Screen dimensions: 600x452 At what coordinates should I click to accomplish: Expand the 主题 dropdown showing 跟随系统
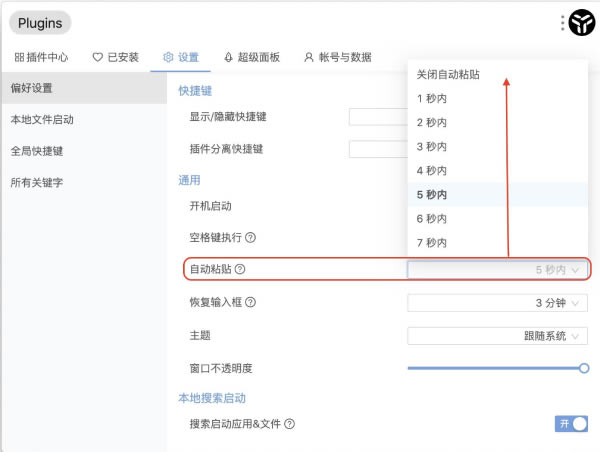(497, 336)
